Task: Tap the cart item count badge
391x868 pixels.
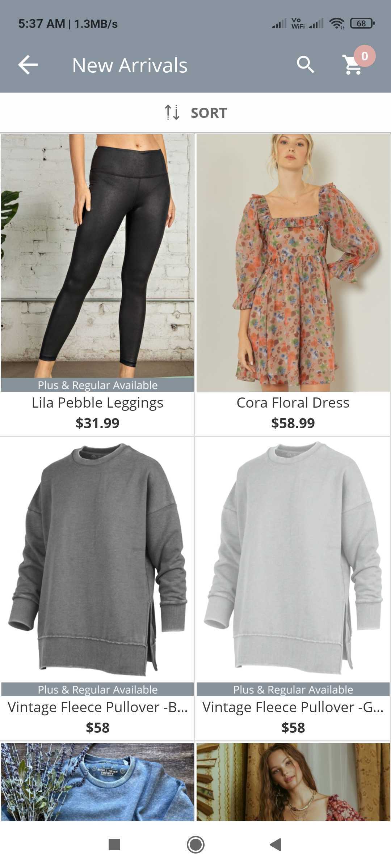Action: [x=365, y=56]
